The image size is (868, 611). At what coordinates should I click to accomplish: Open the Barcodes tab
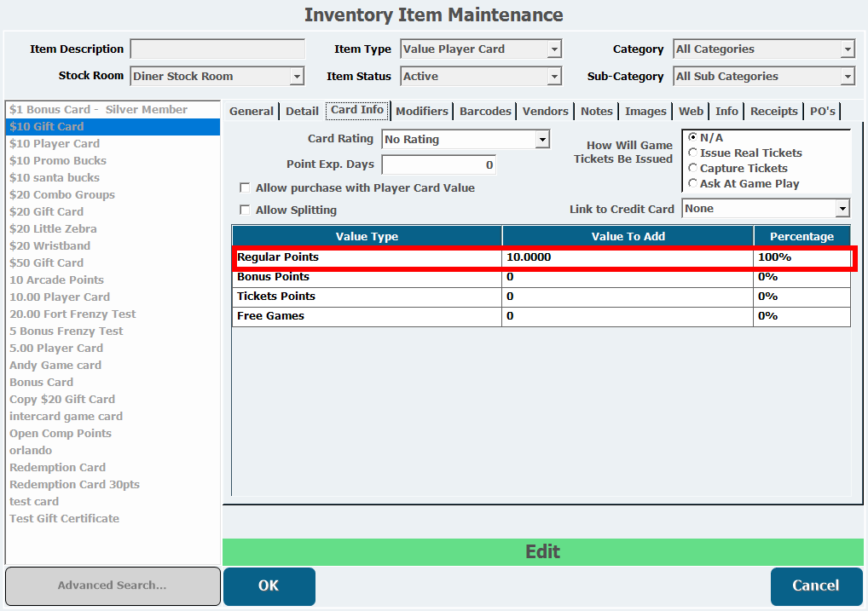485,112
